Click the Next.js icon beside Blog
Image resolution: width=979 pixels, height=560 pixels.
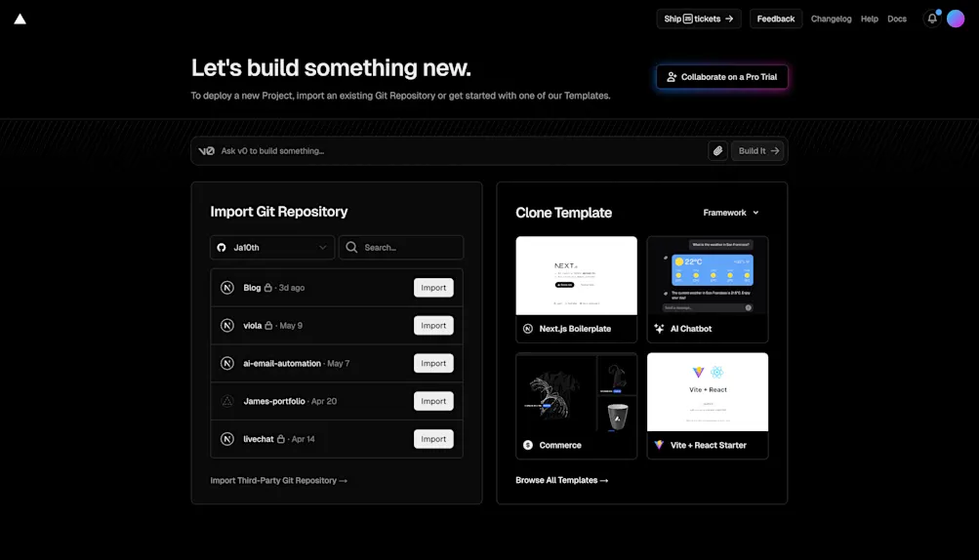click(227, 288)
